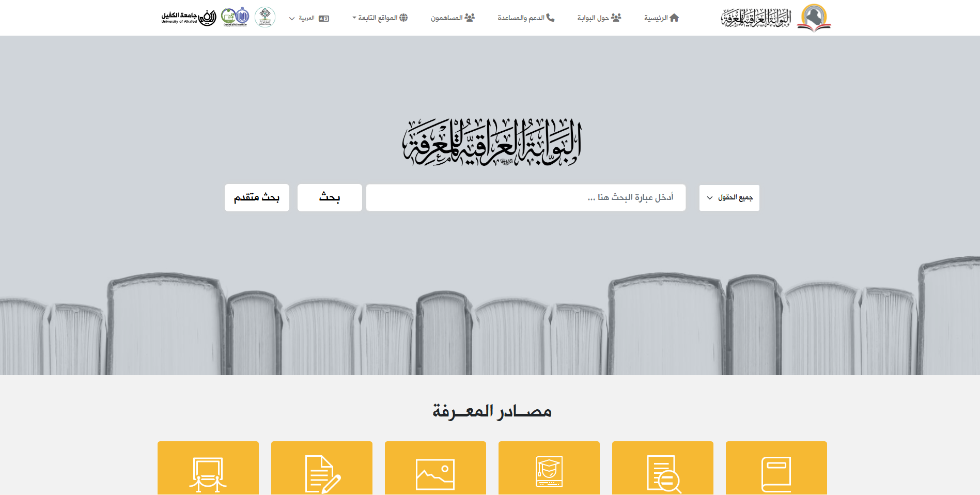Open the exhibition stand icon card

tap(208, 468)
